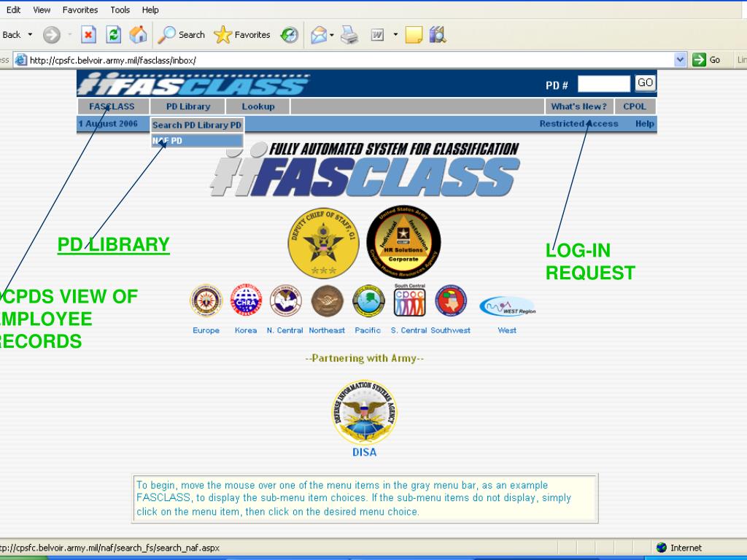Open the address bar URL dropdown

point(681,60)
